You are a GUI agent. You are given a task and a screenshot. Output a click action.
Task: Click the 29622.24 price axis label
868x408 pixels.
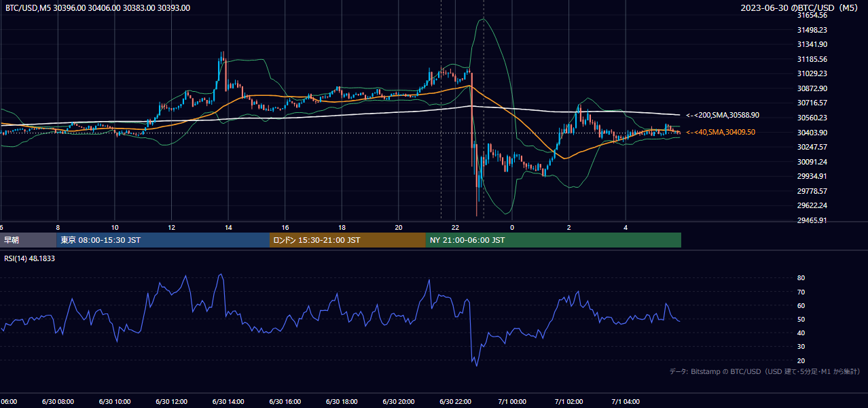812,205
